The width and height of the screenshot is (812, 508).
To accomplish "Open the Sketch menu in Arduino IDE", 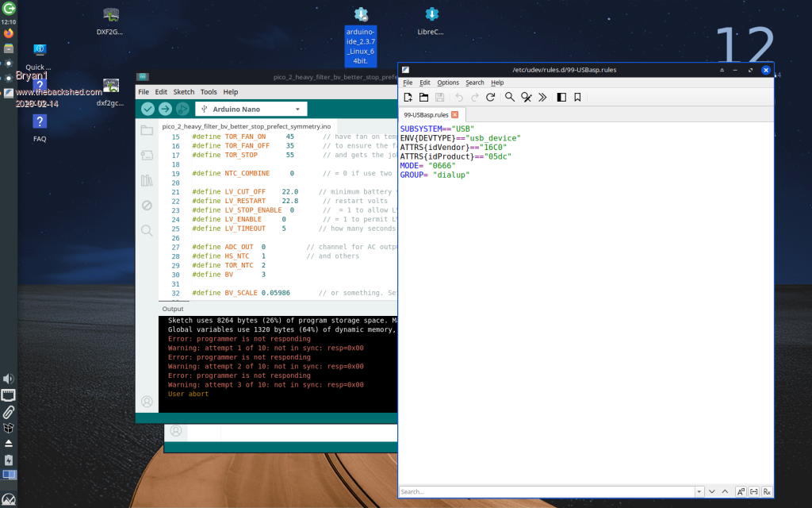I will pos(184,92).
